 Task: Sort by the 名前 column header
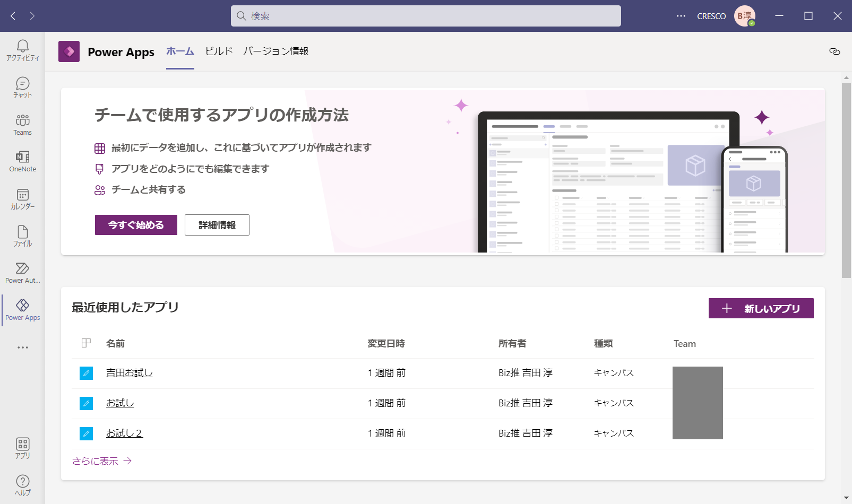pos(115,344)
